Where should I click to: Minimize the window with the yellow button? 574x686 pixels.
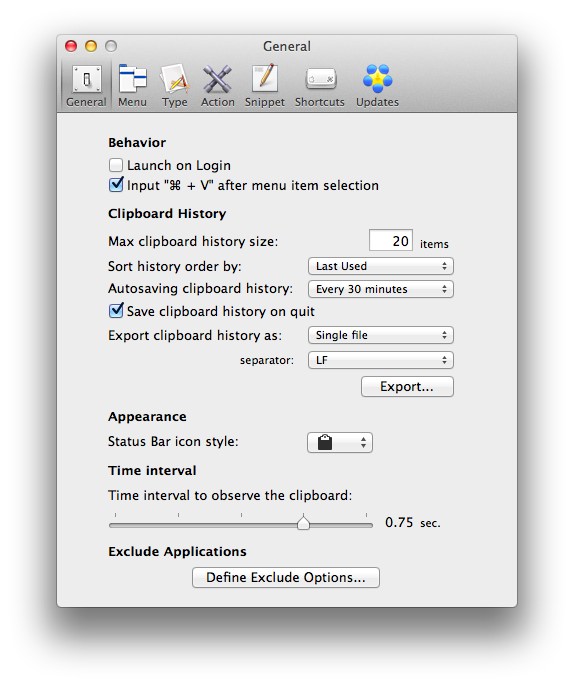click(x=91, y=46)
